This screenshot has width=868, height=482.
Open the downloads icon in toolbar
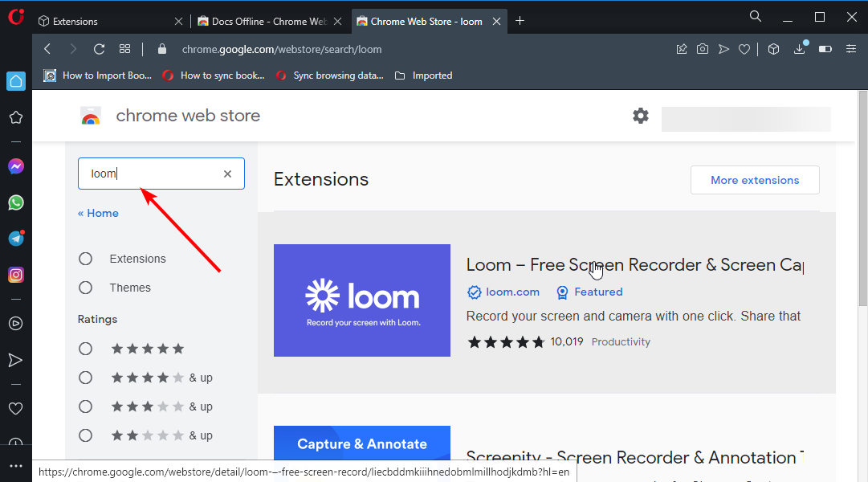click(x=800, y=49)
